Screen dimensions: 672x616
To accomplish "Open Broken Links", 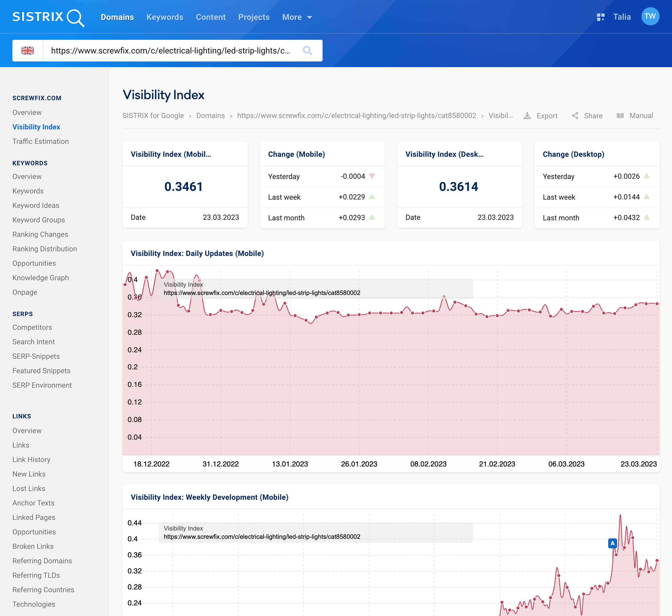I will point(33,546).
